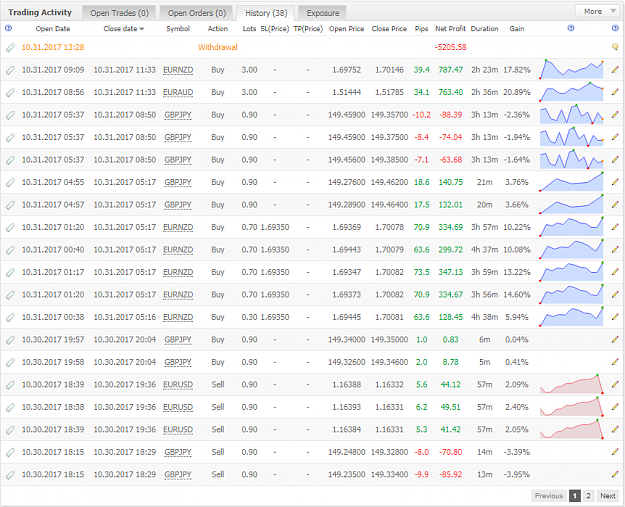Select the History (38) tab

266,13
